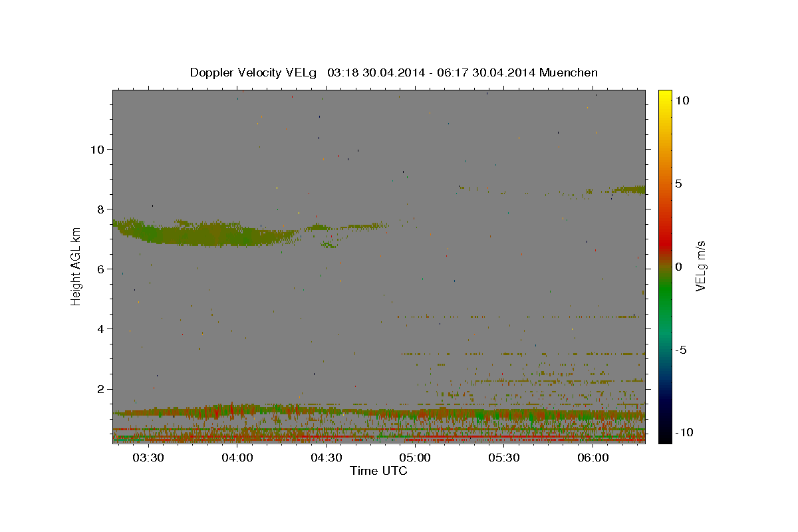Click the colorbar value '0'
Screen dimensions: 798x532
pyautogui.click(x=678, y=267)
